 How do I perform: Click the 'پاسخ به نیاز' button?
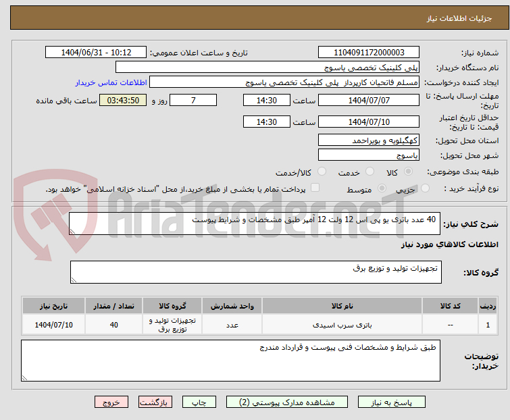[392, 402]
